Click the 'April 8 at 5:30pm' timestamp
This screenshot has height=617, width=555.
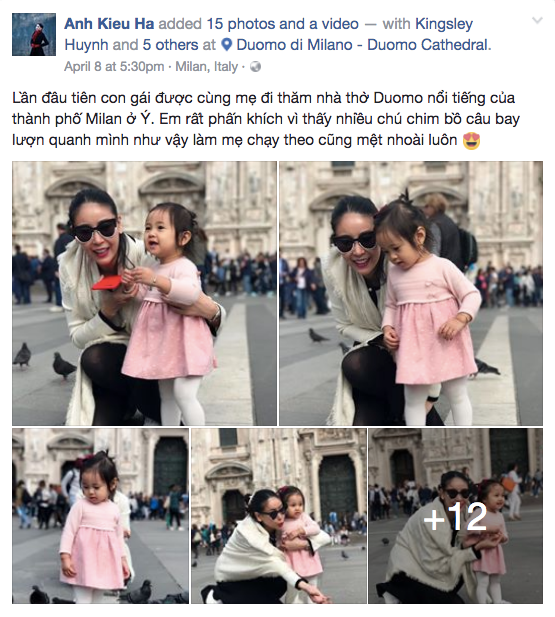pyautogui.click(x=114, y=67)
